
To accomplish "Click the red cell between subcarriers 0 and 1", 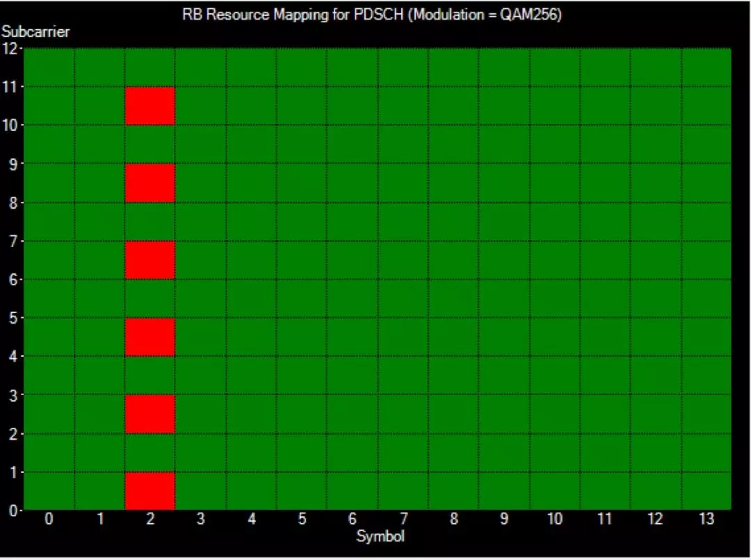I will pyautogui.click(x=150, y=490).
